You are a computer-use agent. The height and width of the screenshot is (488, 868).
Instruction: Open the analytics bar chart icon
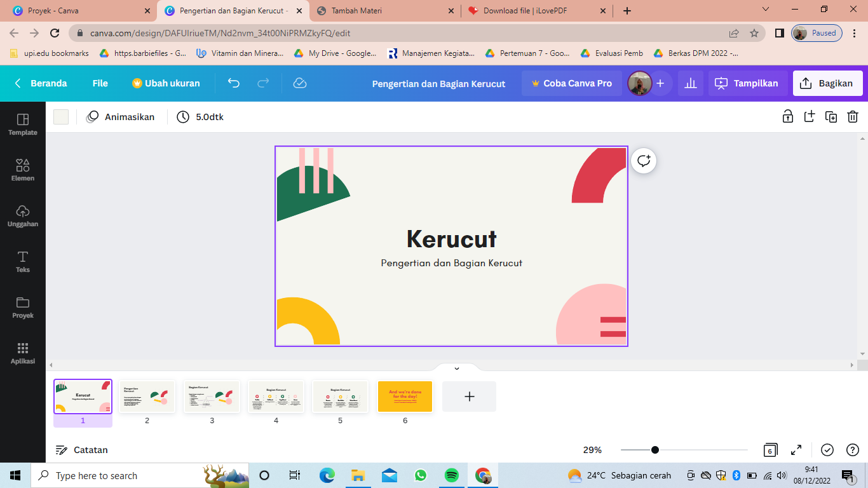691,83
